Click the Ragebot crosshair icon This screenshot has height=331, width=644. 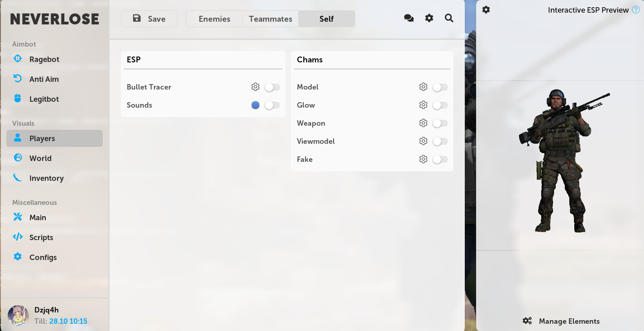tap(18, 59)
